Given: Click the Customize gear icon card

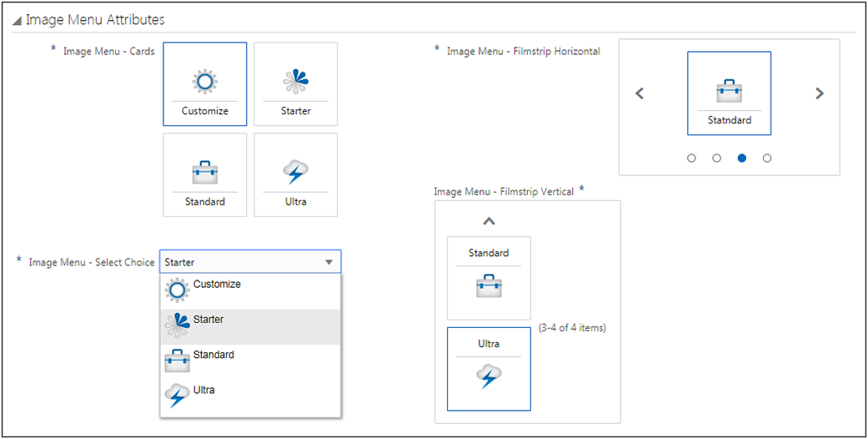Looking at the screenshot, I should [204, 83].
